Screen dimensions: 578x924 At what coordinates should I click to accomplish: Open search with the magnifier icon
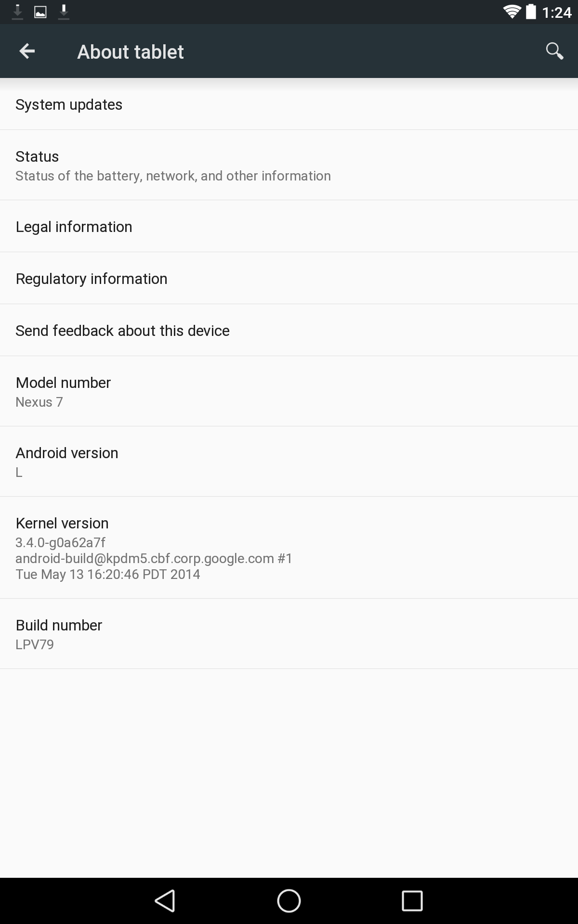pos(554,51)
